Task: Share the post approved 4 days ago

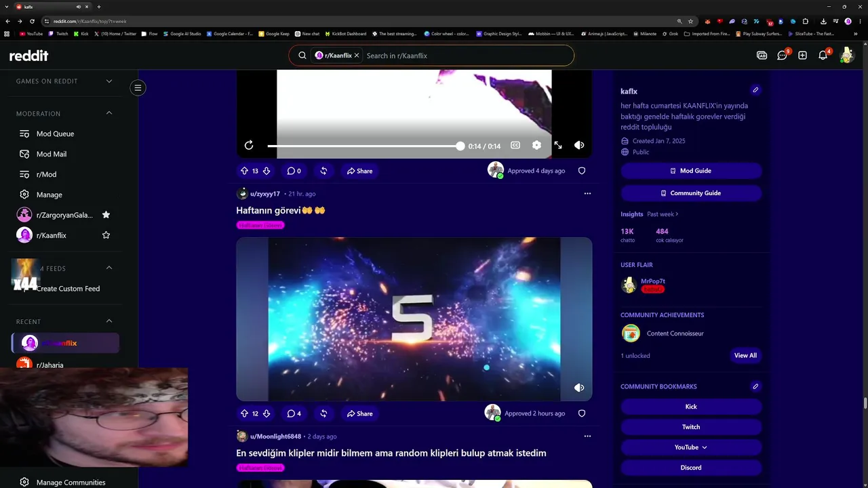Action: (x=359, y=171)
